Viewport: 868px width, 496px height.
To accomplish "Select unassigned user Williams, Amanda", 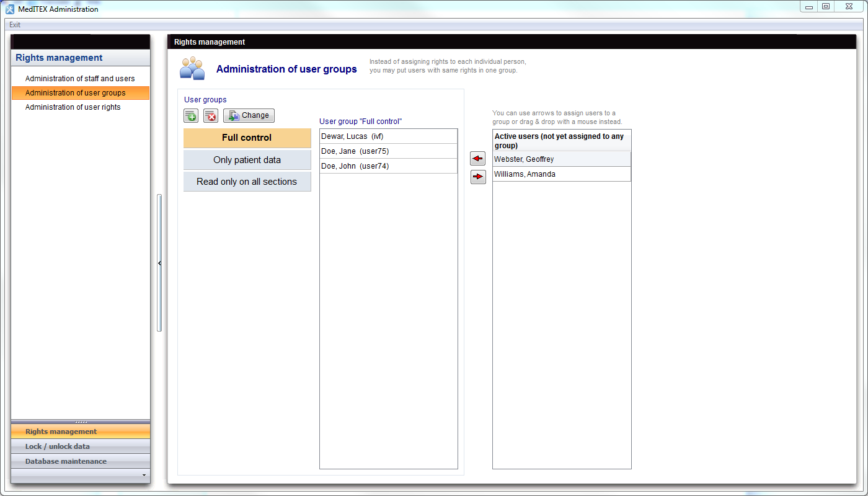I will (562, 174).
